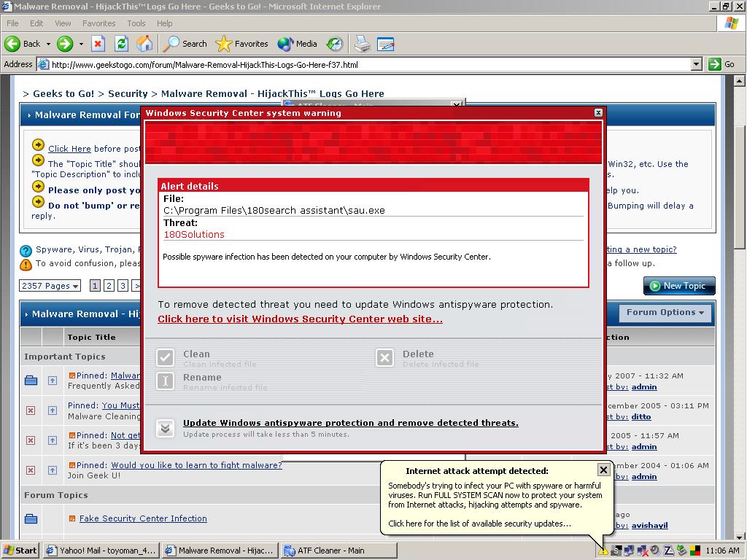Click the New Topic button

pos(679,286)
